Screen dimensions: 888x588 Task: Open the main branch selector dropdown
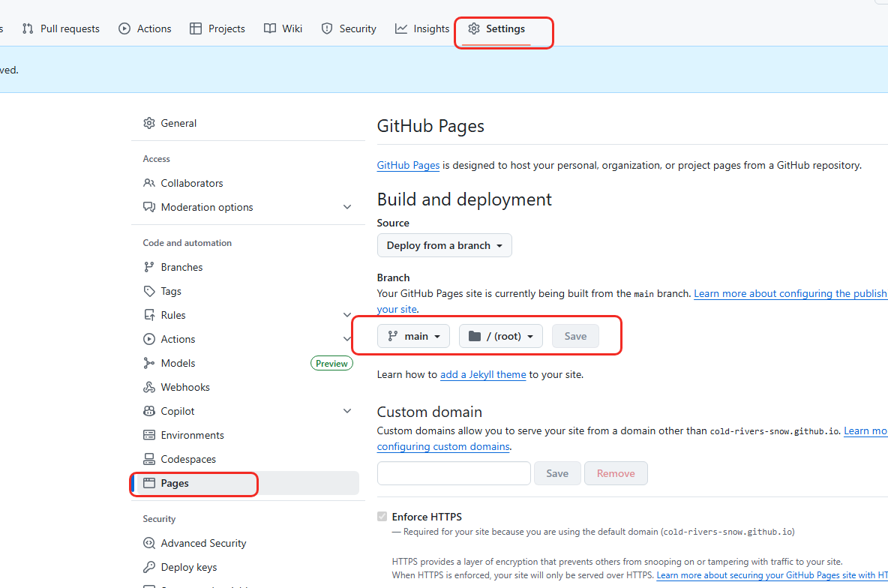[413, 336]
